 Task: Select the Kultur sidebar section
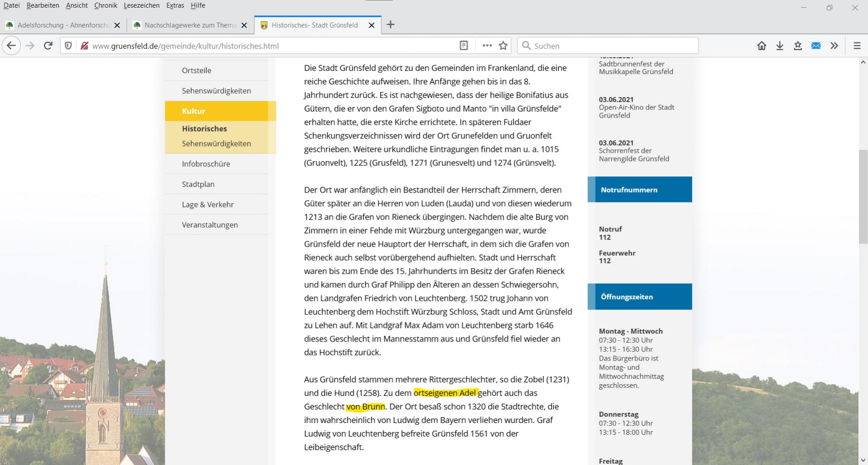pyautogui.click(x=220, y=111)
